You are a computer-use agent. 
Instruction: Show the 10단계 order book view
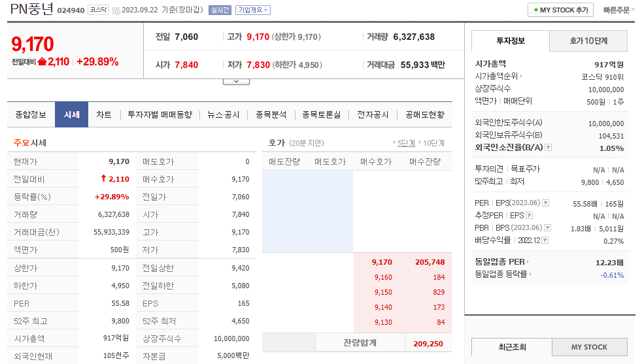pos(433,143)
